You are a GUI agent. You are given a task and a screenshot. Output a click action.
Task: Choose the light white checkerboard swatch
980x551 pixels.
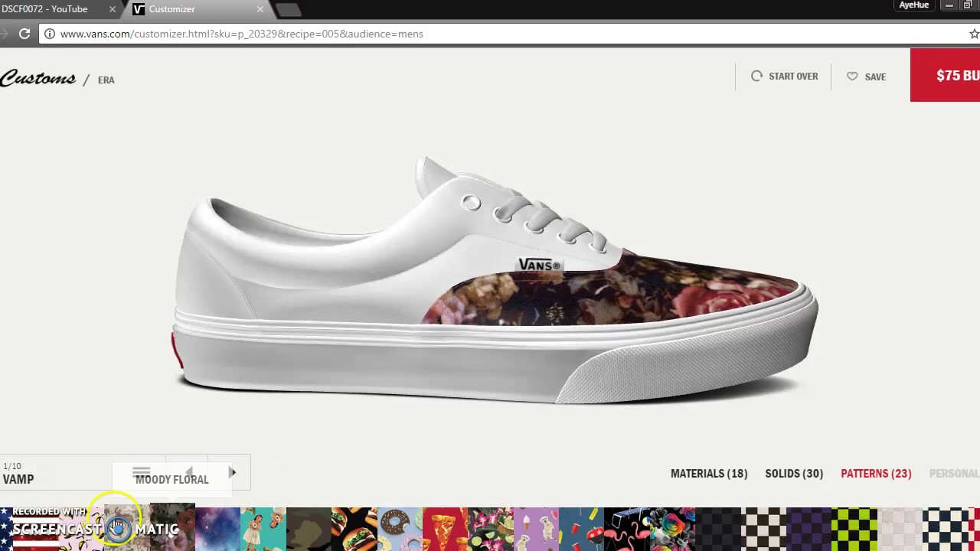pos(900,529)
